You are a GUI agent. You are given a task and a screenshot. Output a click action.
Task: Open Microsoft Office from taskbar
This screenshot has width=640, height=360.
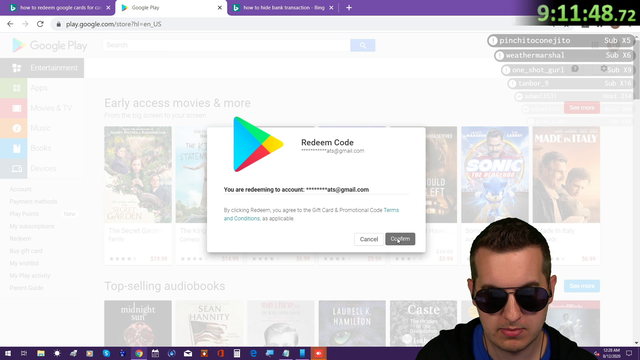220,353
